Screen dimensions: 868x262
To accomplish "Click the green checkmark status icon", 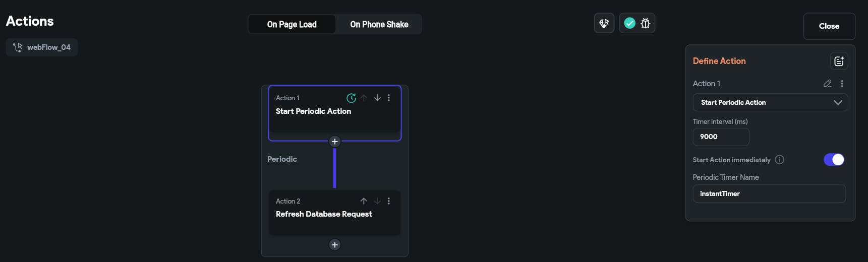I will (629, 23).
